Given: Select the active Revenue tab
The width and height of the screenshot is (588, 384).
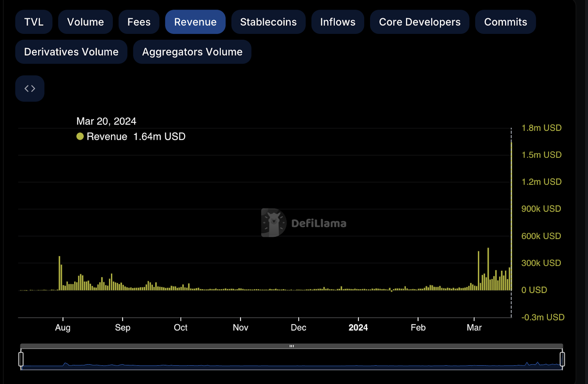Looking at the screenshot, I should [x=195, y=22].
